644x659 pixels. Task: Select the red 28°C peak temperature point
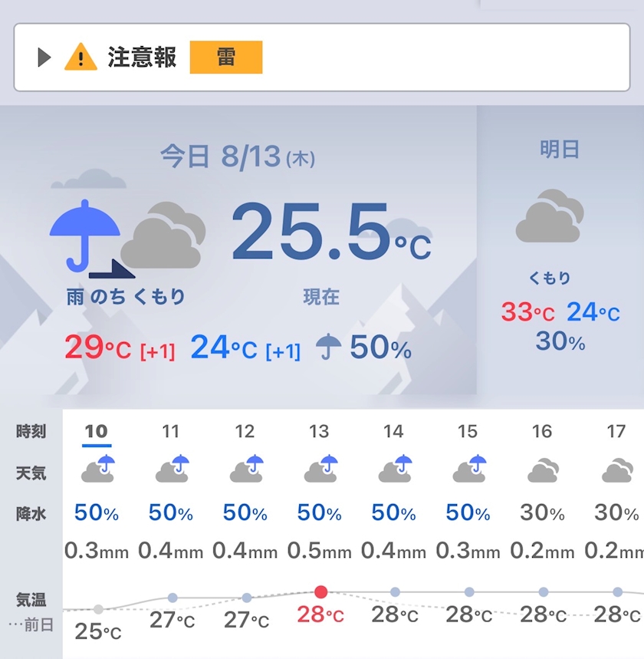321,592
